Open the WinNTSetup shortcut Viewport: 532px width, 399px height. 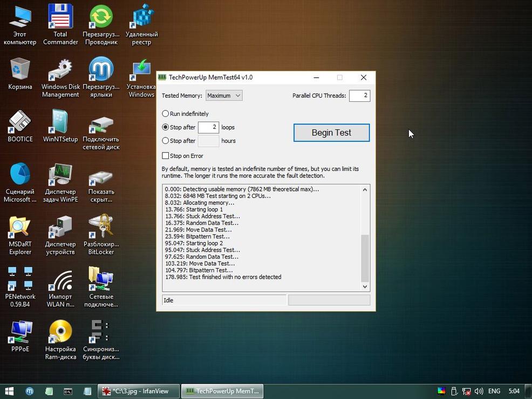60,126
